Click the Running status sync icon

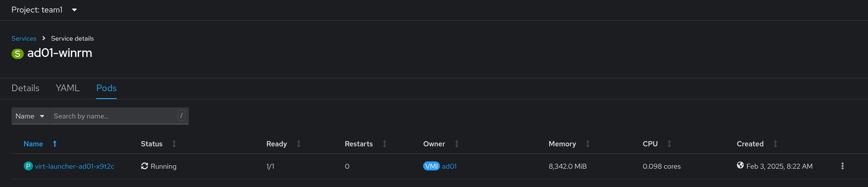coord(145,166)
